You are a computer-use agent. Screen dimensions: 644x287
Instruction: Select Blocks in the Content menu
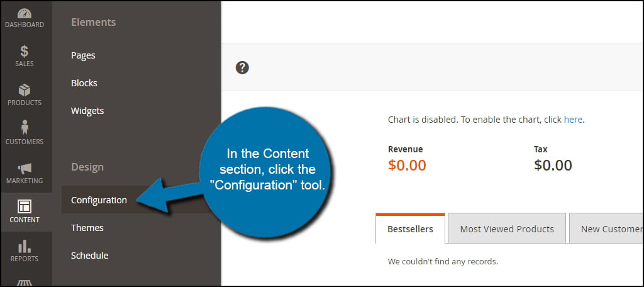[x=84, y=83]
